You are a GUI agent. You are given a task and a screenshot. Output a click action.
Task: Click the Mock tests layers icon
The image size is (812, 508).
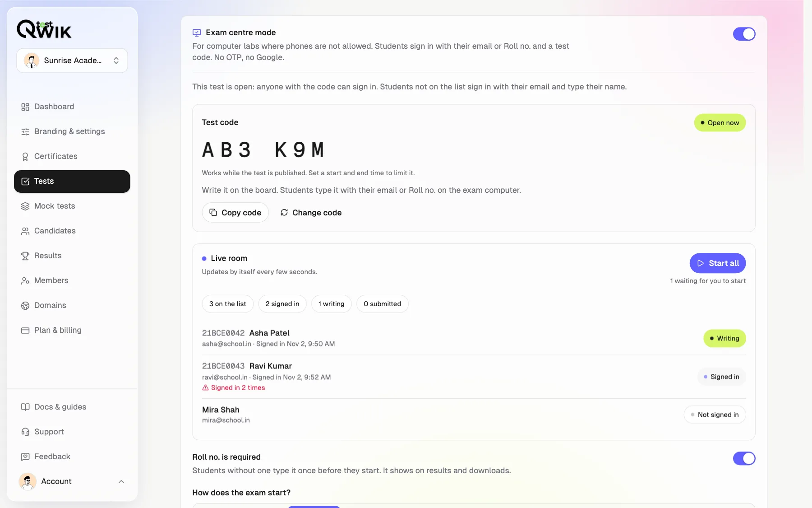[x=25, y=206]
